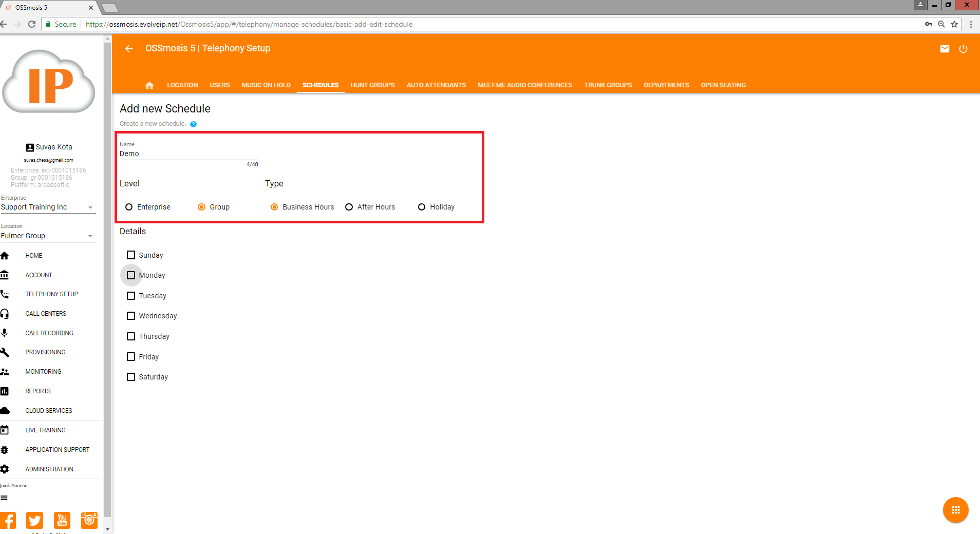Click the power logout icon
This screenshot has width=980, height=534.
click(x=963, y=49)
